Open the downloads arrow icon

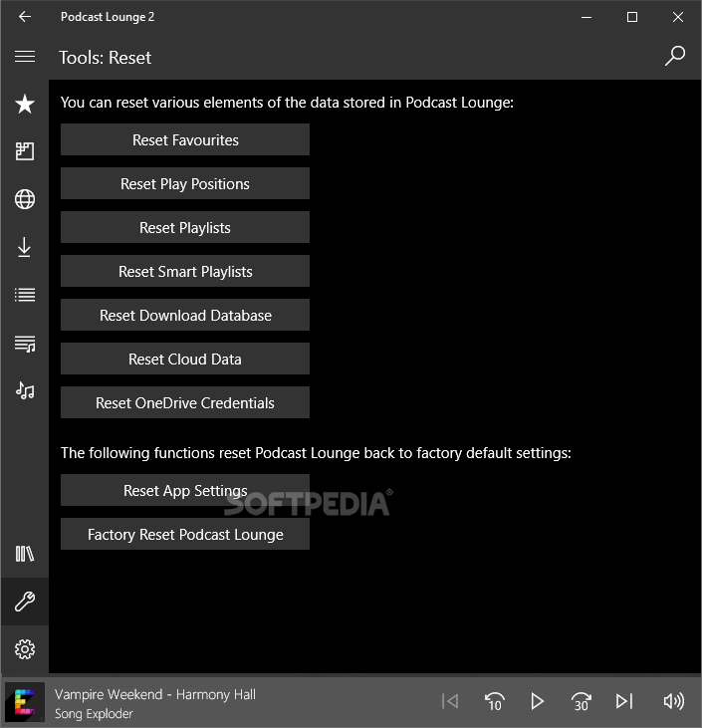25,247
